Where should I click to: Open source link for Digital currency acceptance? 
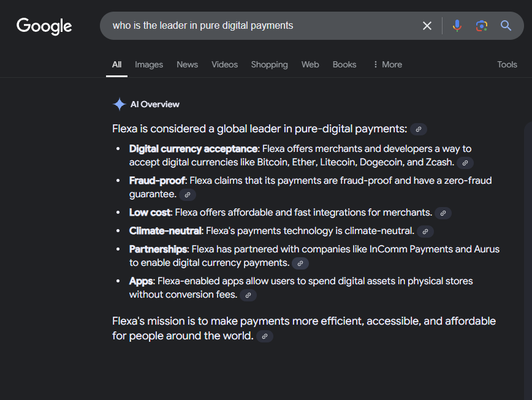click(465, 163)
